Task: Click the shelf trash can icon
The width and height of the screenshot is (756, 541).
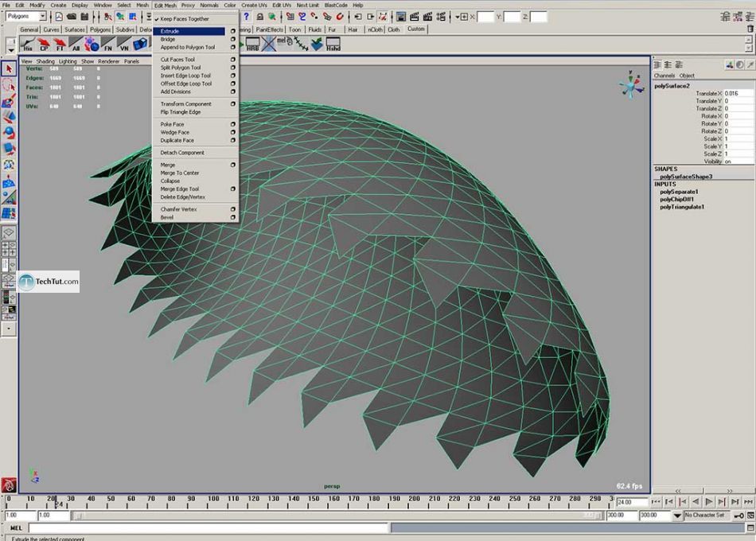Action: (750, 29)
